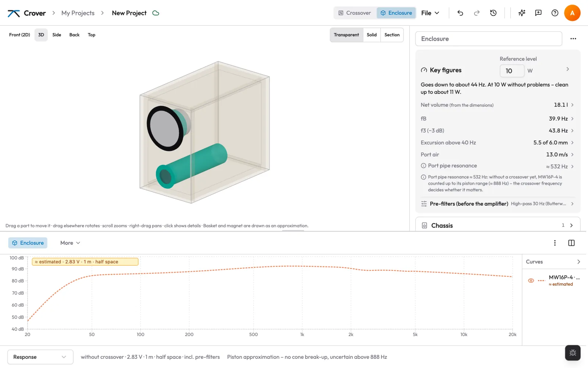
Task: Click the New Project title
Action: pyautogui.click(x=129, y=13)
